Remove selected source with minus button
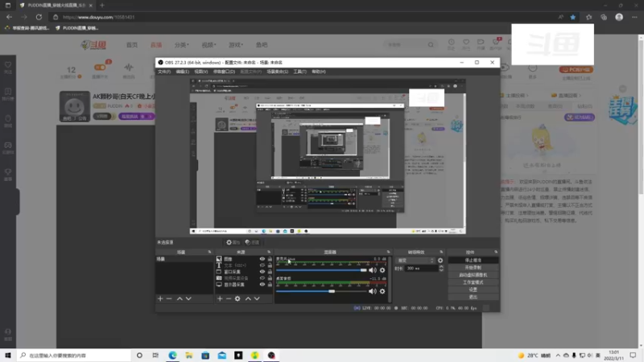 coord(229,298)
